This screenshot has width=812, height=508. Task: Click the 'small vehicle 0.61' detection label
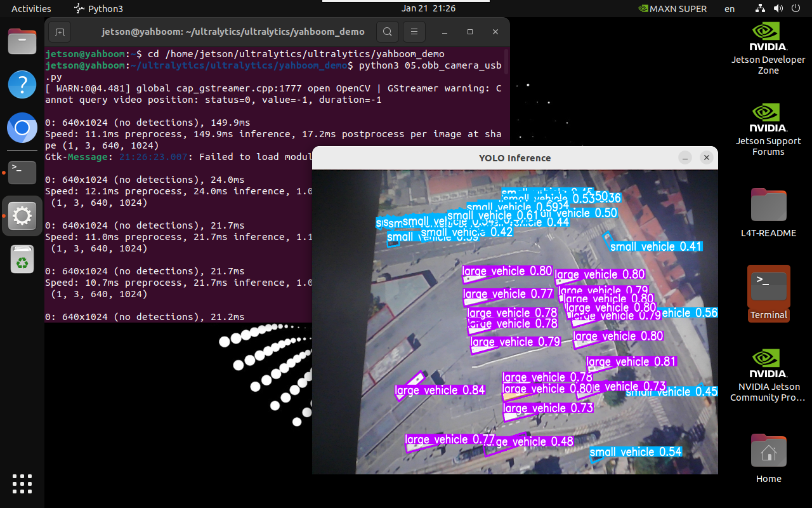493,216
